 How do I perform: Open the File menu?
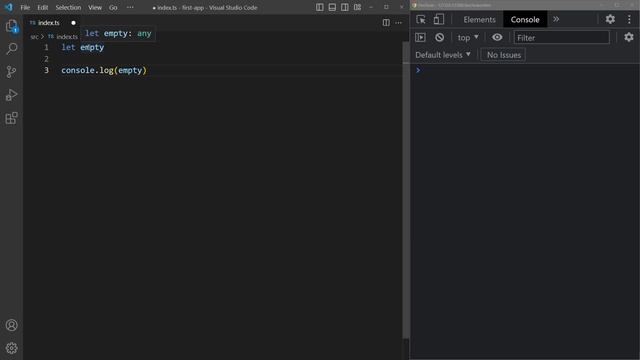tap(25, 7)
